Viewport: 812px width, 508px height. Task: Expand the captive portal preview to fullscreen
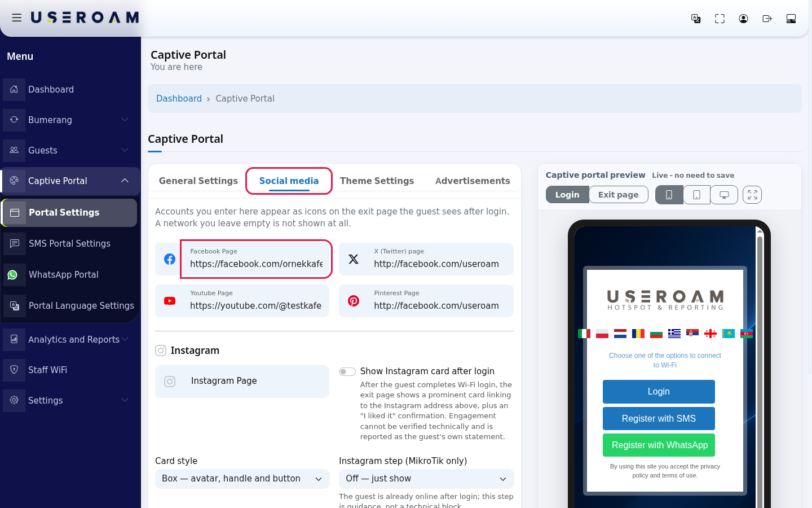pyautogui.click(x=752, y=195)
